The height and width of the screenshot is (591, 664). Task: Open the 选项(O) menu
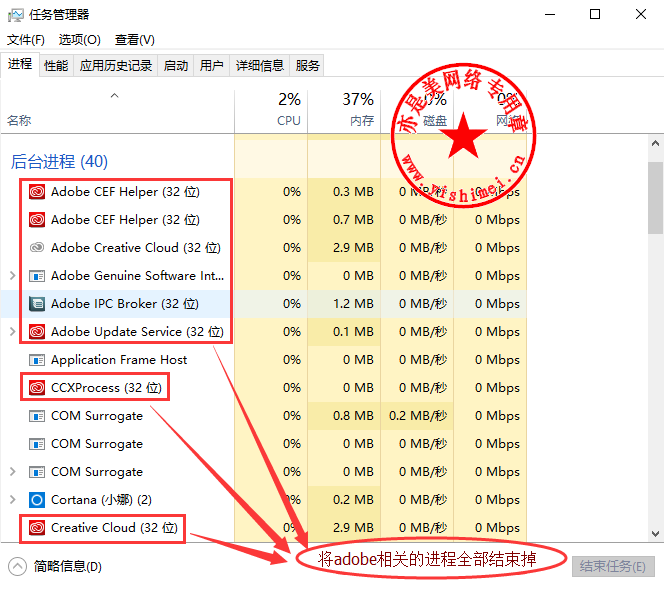pos(80,40)
